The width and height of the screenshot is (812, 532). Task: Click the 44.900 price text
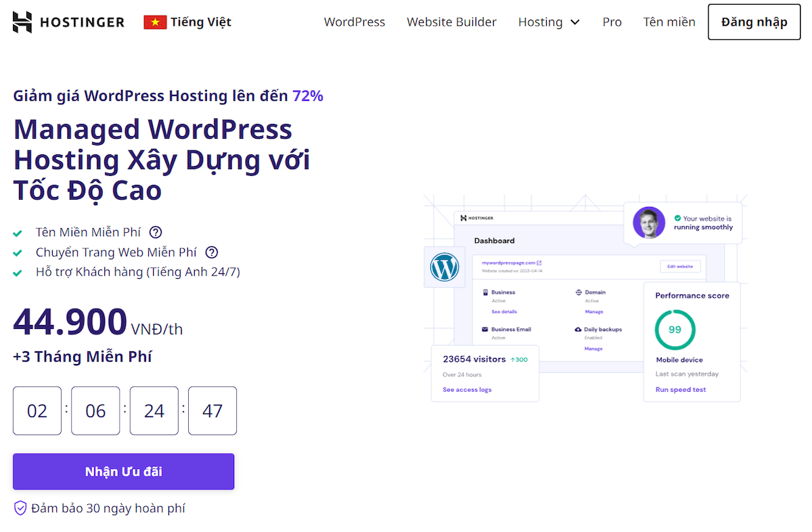point(70,322)
